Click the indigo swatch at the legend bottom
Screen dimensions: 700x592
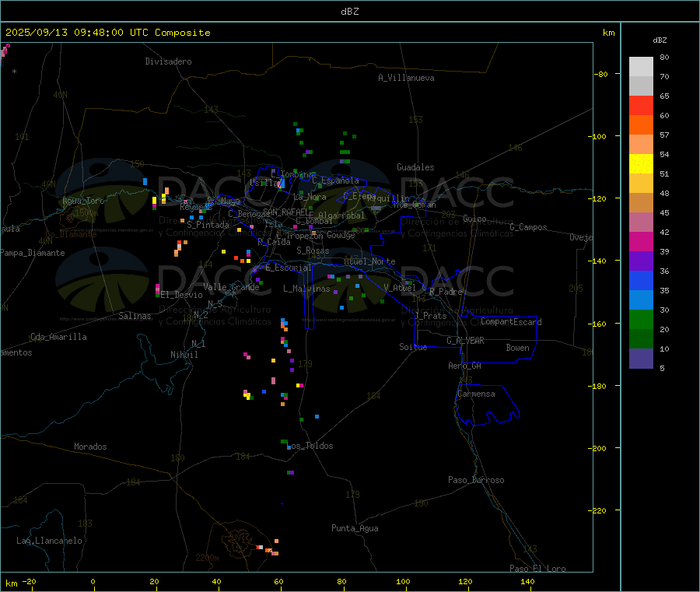point(641,358)
